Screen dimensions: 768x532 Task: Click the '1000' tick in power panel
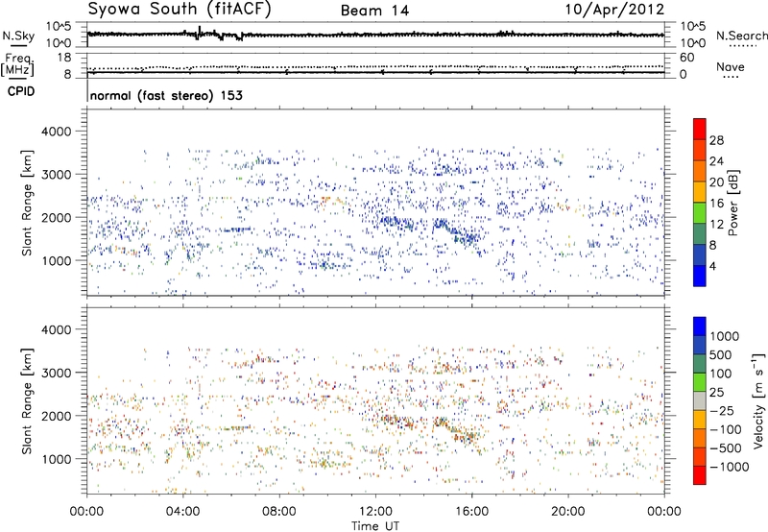coord(57,260)
